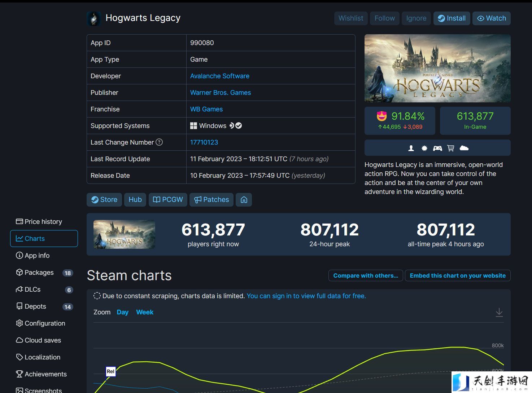Click the cloud saves icon in the feature bar
532x393 pixels.
tap(464, 148)
